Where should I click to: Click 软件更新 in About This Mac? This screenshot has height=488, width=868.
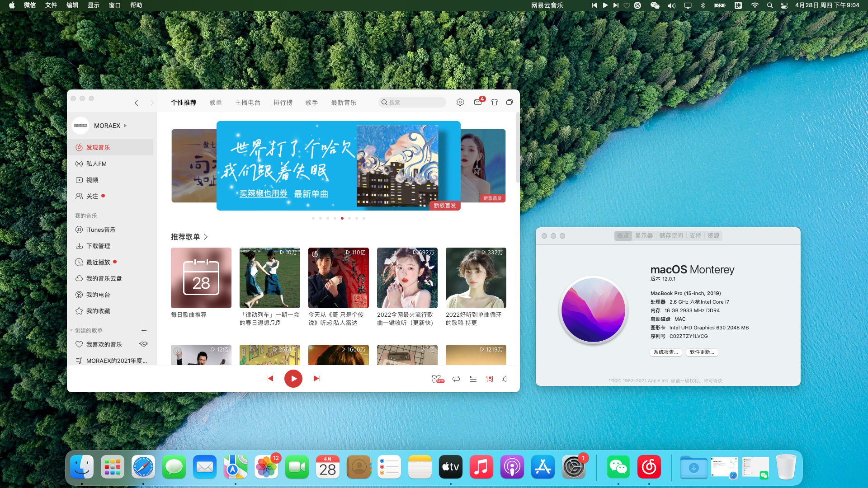pyautogui.click(x=702, y=352)
